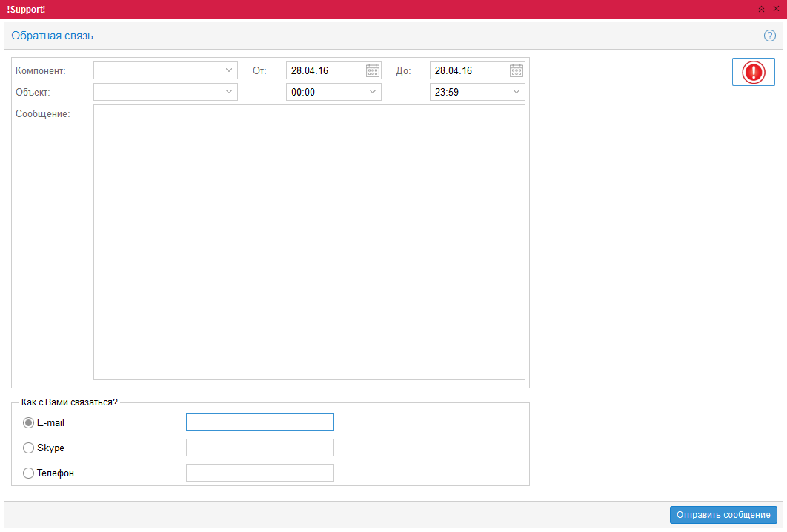Click the red exclamation alert icon
Screen dimensions: 787x532
pyautogui.click(x=753, y=72)
